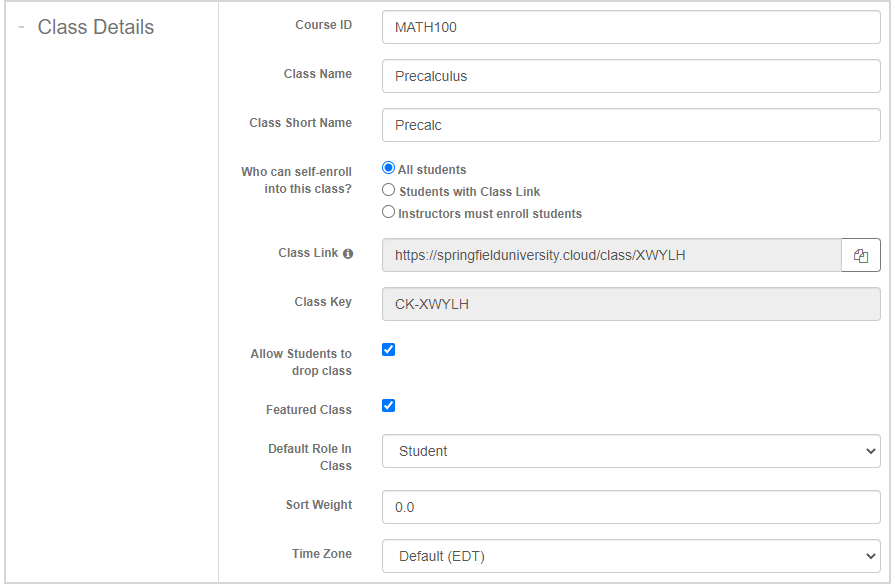Click the Class Details section heading
891x584 pixels.
point(96,28)
